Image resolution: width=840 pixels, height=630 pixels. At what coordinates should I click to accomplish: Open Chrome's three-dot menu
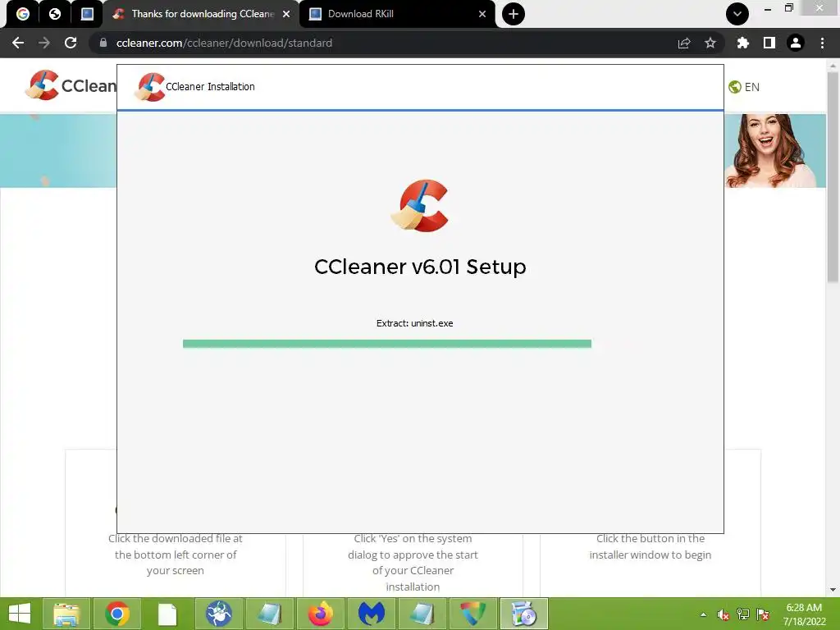click(822, 43)
